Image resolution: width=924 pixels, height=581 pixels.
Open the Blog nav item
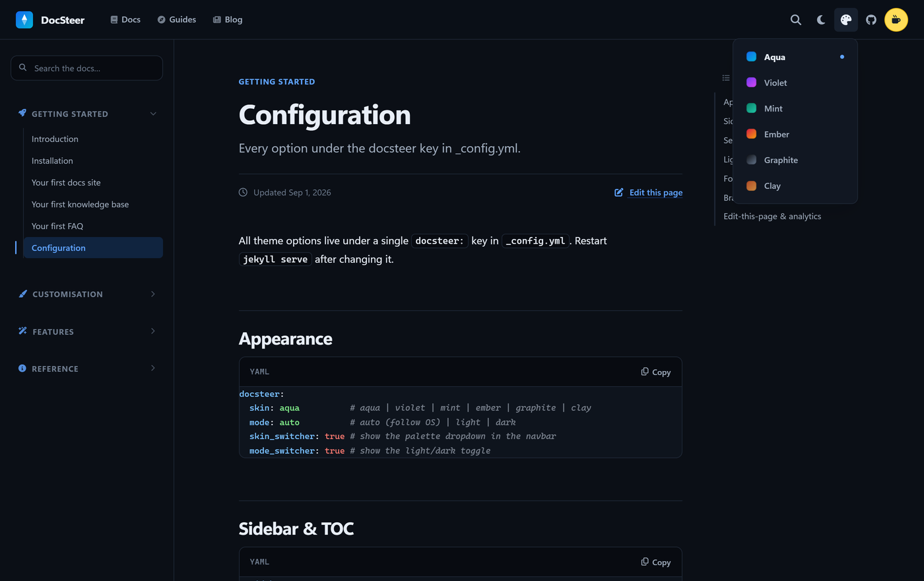[x=228, y=20]
